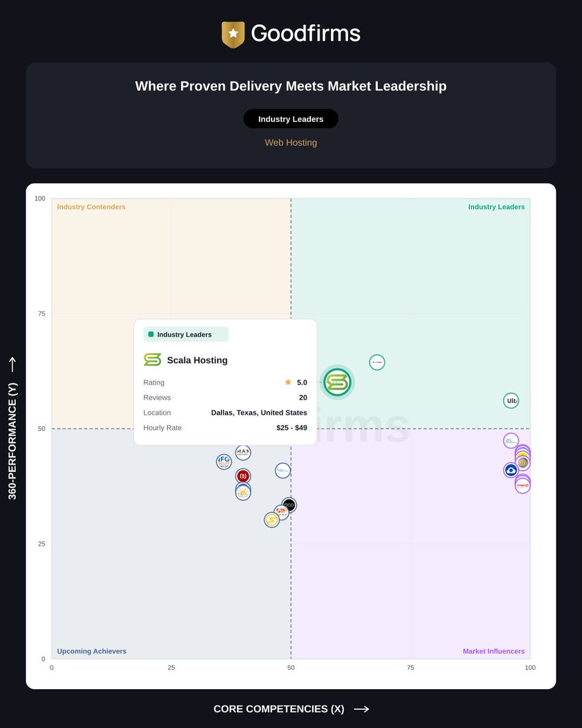Select the light blue marker just left of the center line
The height and width of the screenshot is (728, 582).
(283, 470)
